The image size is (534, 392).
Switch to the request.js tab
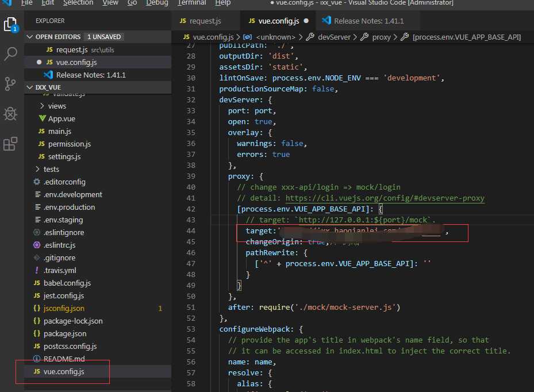click(206, 21)
